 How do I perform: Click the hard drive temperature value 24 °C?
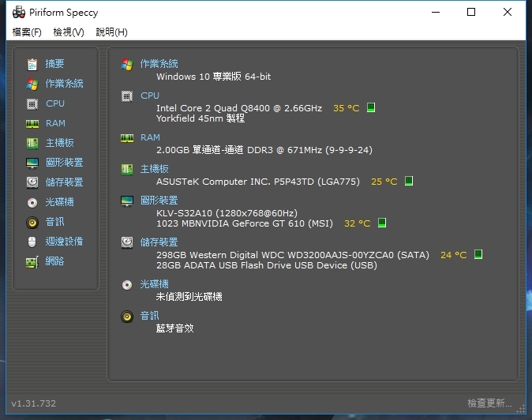pyautogui.click(x=453, y=255)
